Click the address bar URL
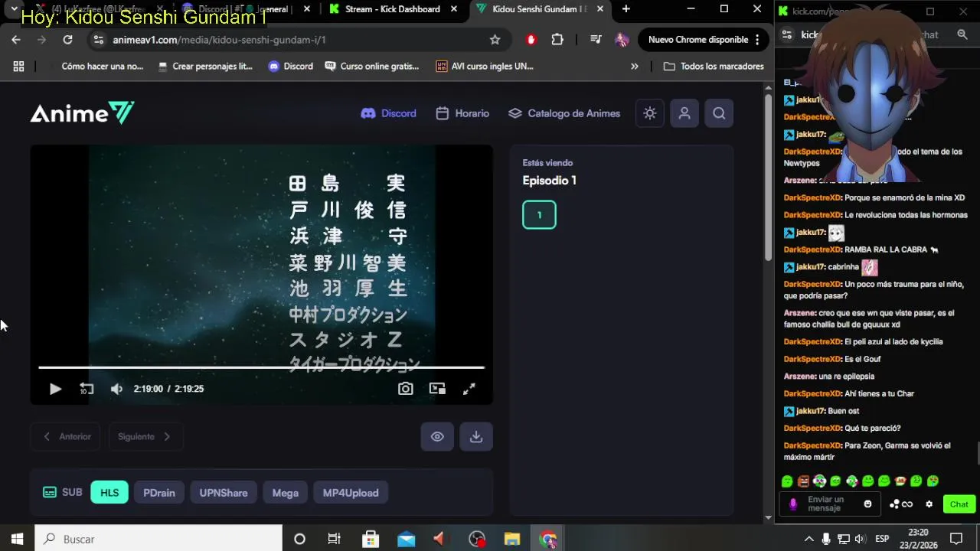This screenshot has width=980, height=551. [x=219, y=40]
